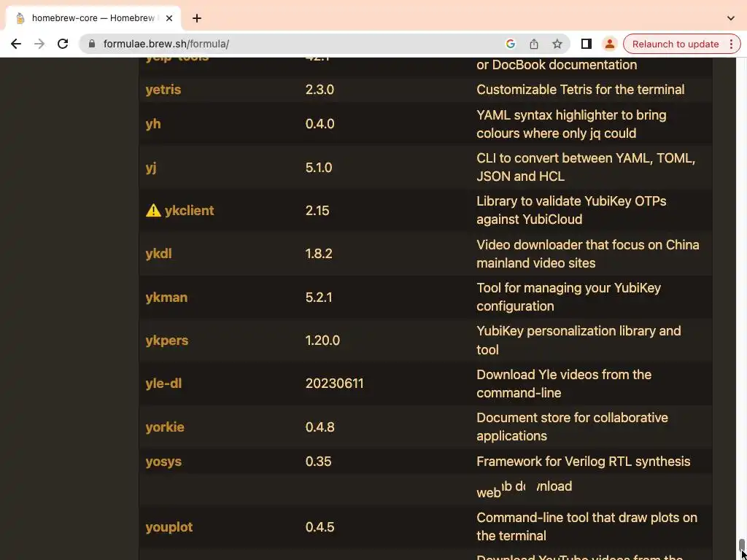Image resolution: width=747 pixels, height=560 pixels.
Task: Expand the tab search chevron
Action: [x=731, y=18]
